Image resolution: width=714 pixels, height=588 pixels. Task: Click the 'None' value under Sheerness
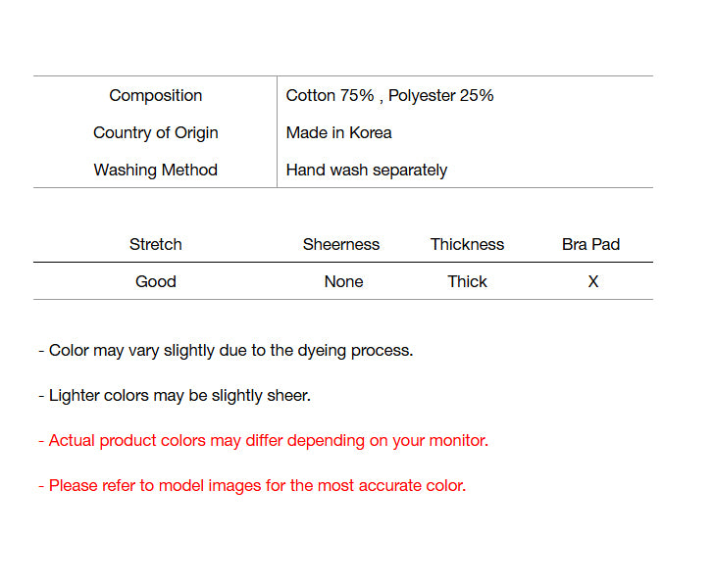click(343, 281)
